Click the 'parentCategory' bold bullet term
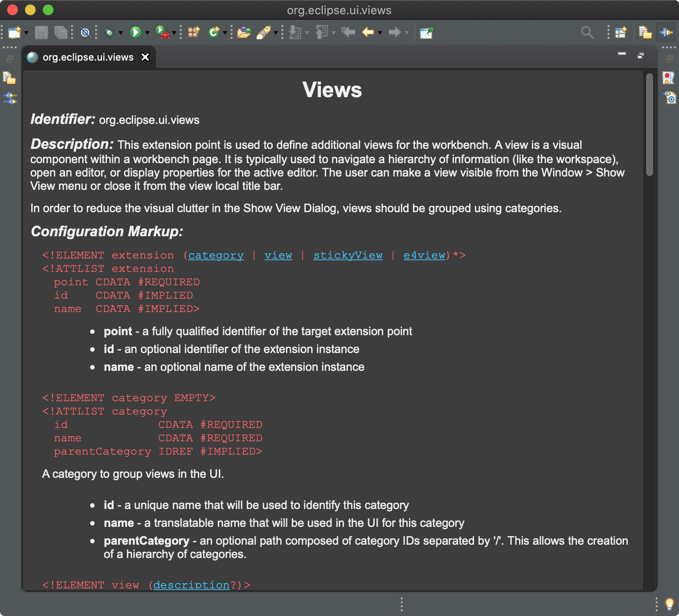 [x=147, y=541]
